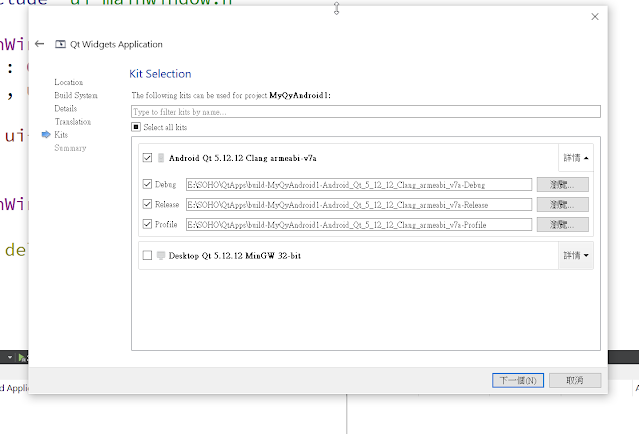Click the Qt Widgets Application wizard icon
The width and height of the screenshot is (639, 434).
click(60, 44)
